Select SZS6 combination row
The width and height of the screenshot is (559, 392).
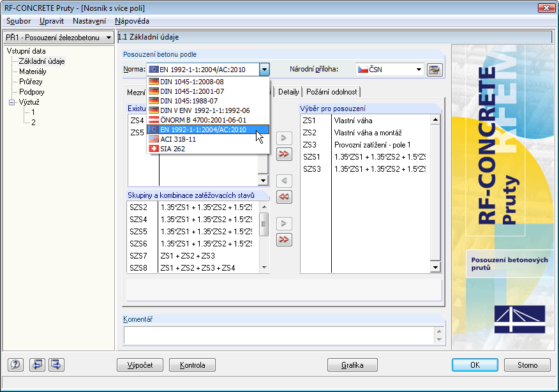193,244
